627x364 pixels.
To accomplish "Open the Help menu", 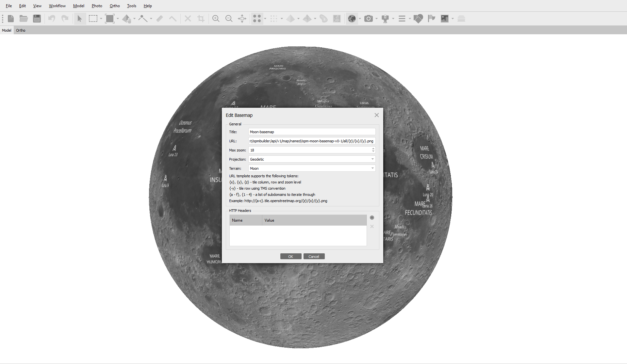I will (x=148, y=6).
